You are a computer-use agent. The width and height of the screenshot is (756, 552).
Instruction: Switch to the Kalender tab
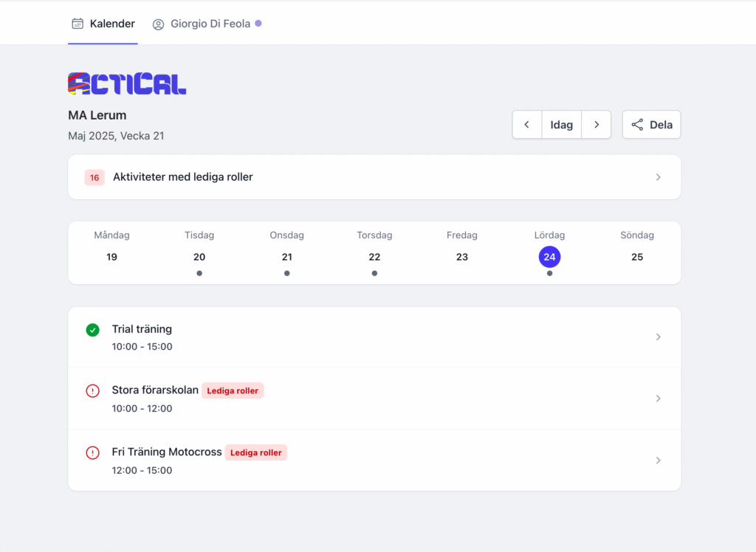coord(103,24)
